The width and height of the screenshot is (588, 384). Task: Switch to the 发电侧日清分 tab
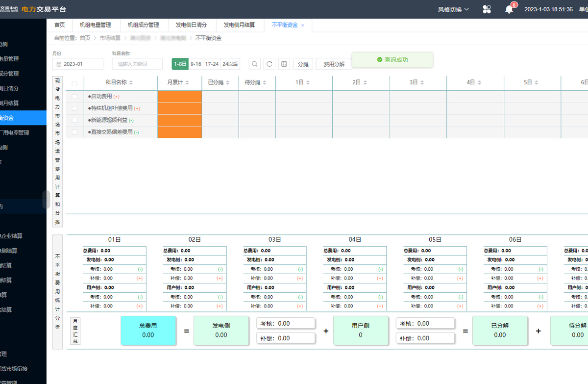point(191,25)
